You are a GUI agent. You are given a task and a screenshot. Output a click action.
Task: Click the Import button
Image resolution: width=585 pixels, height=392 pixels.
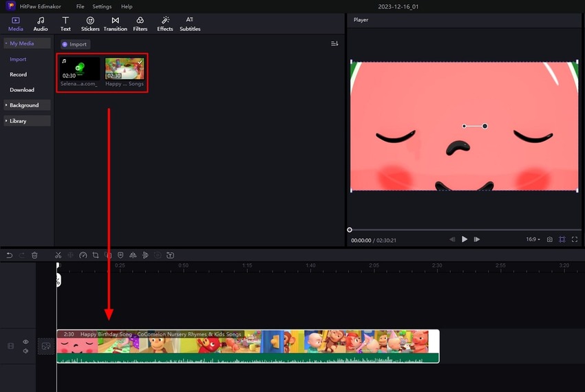coord(74,44)
